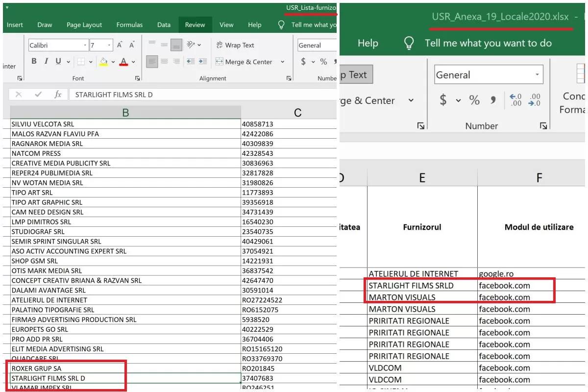The image size is (588, 392).
Task: Click Decrease Decimal icon in right window
Action: click(535, 100)
